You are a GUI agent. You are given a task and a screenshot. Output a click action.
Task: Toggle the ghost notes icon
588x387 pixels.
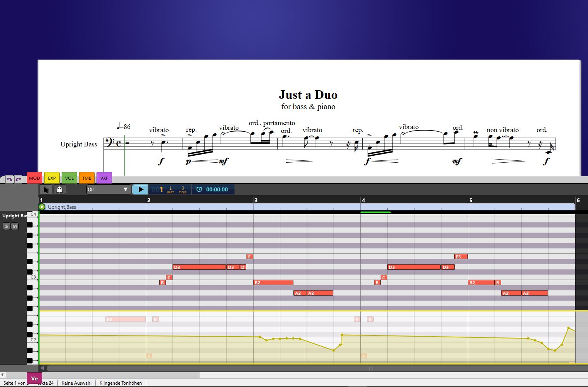60,189
